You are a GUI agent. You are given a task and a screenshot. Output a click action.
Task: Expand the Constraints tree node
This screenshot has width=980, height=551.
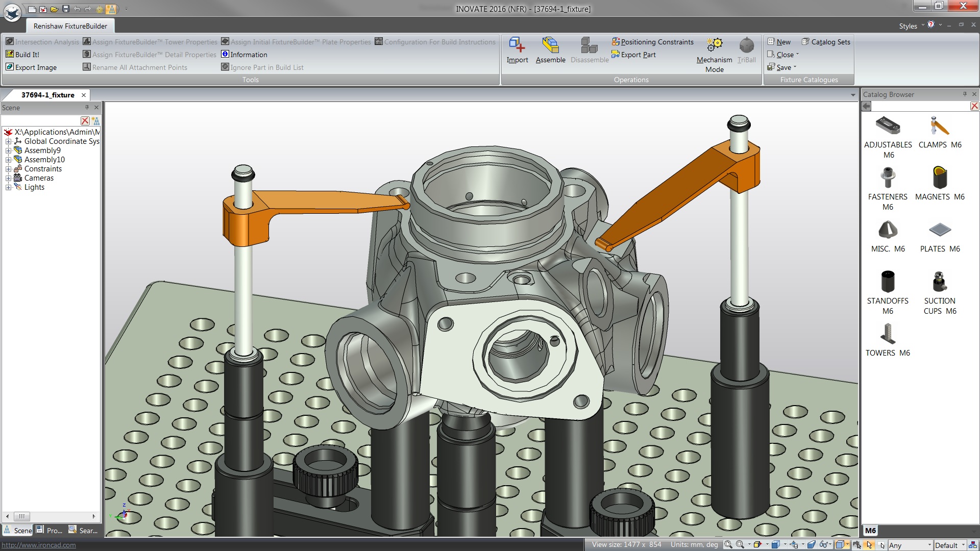coord(8,169)
